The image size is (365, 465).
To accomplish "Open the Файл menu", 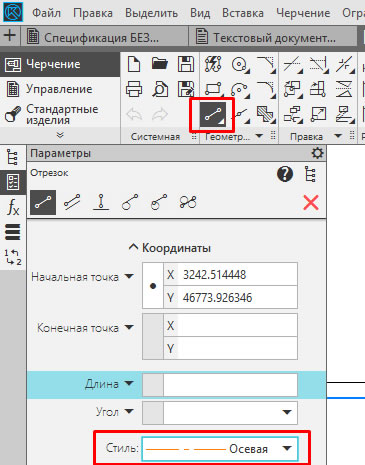I will tap(46, 13).
